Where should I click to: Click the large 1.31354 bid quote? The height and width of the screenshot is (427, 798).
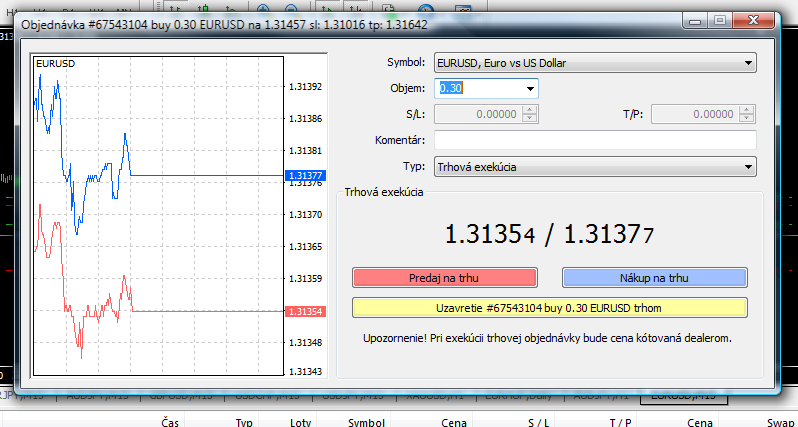coord(490,235)
